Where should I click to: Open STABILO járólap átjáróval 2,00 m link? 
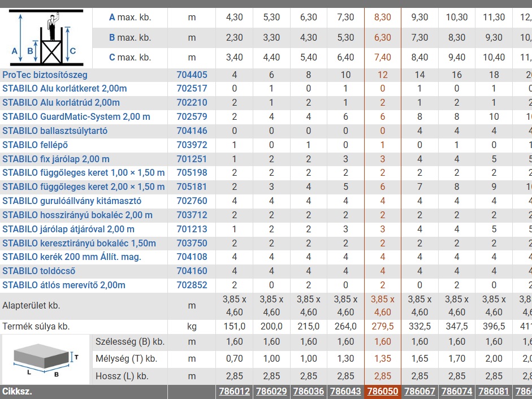68,229
